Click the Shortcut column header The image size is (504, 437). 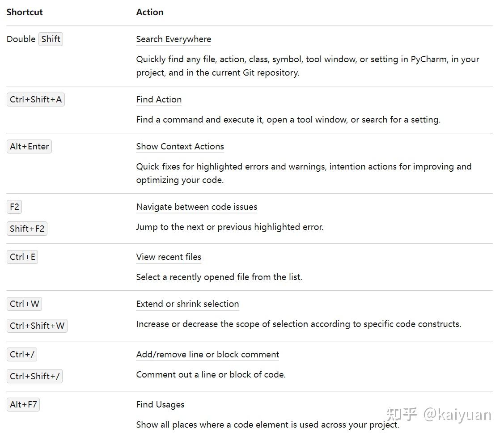tap(25, 13)
